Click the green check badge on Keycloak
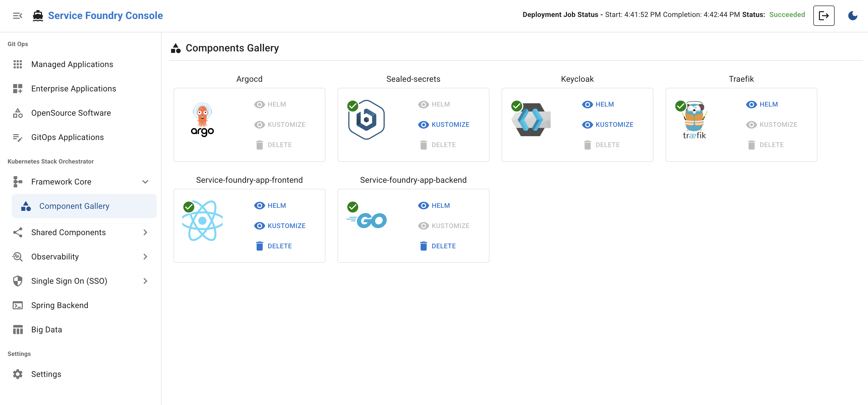The width and height of the screenshot is (868, 405). 516,106
